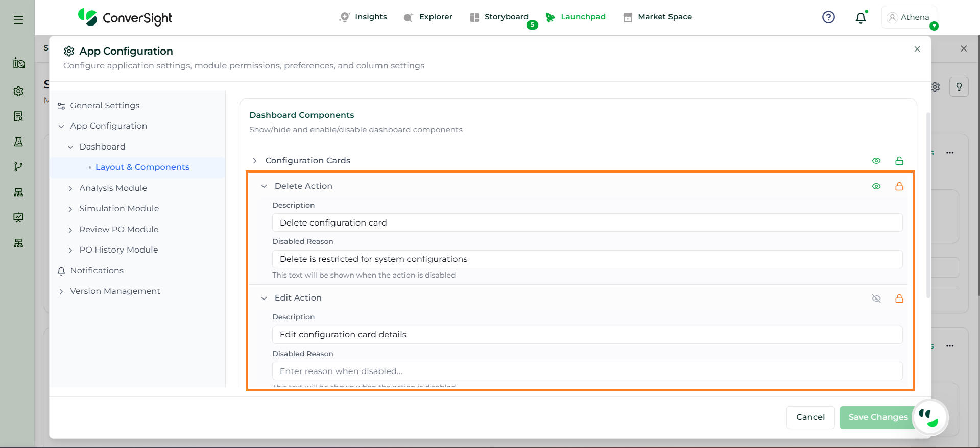Click the lock icon for Delete Action

(x=899, y=186)
